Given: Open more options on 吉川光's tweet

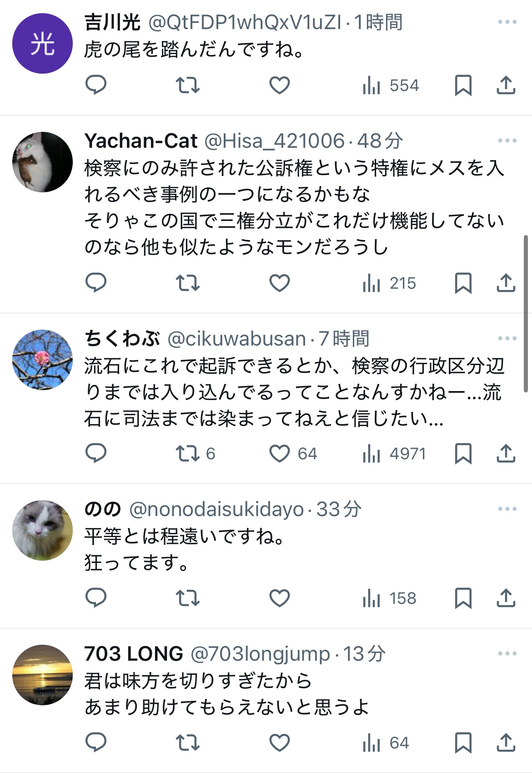Looking at the screenshot, I should [x=507, y=22].
